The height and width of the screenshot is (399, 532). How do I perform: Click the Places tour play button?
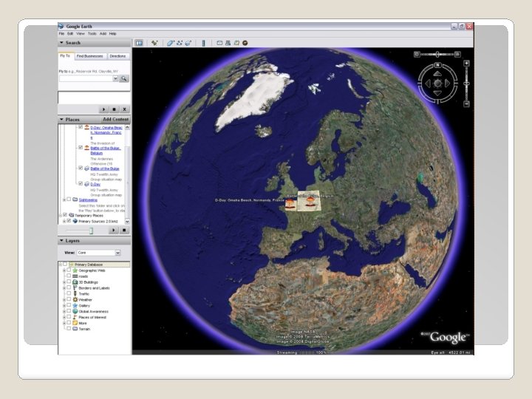[x=113, y=231]
